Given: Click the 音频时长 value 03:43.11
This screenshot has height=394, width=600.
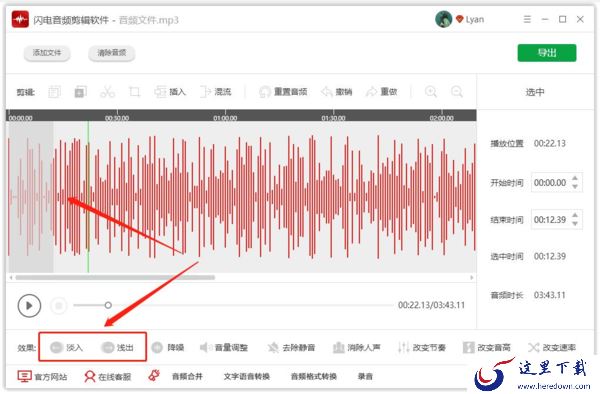Looking at the screenshot, I should 550,295.
